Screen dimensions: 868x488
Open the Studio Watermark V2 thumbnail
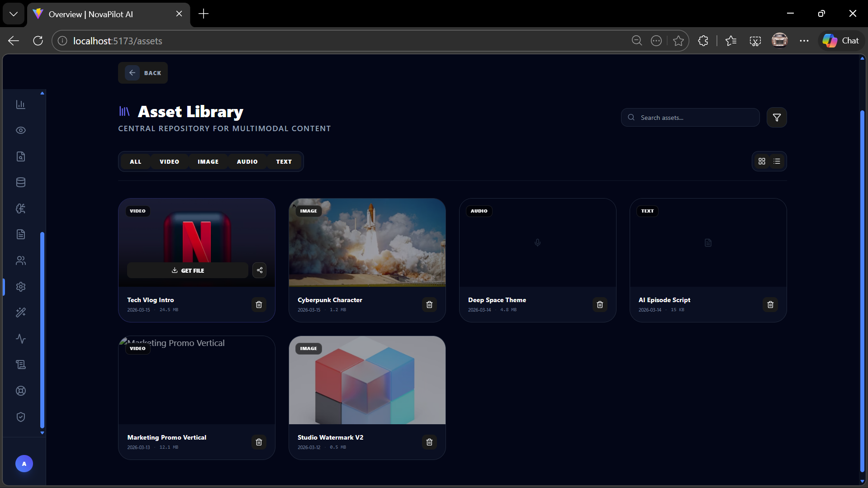click(367, 380)
